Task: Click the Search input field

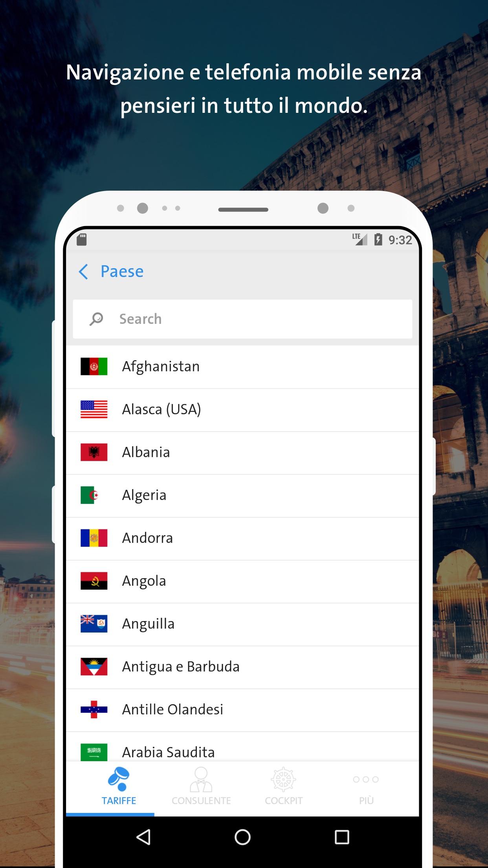Action: coord(242,319)
